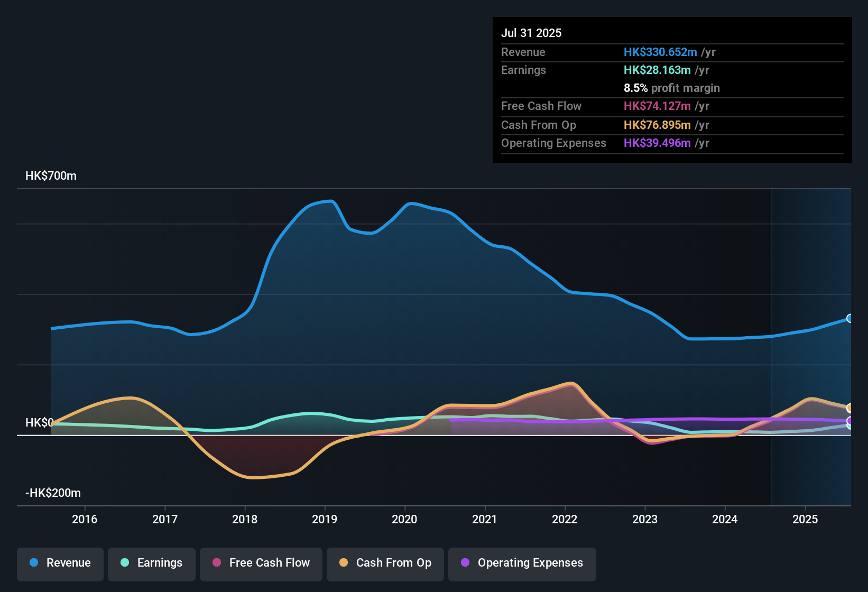This screenshot has height=592, width=868.
Task: Toggle the Revenue series visibility
Action: [60, 563]
